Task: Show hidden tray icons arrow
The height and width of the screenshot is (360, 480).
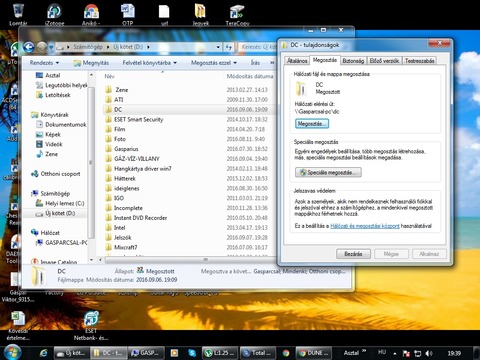Action: (394, 353)
